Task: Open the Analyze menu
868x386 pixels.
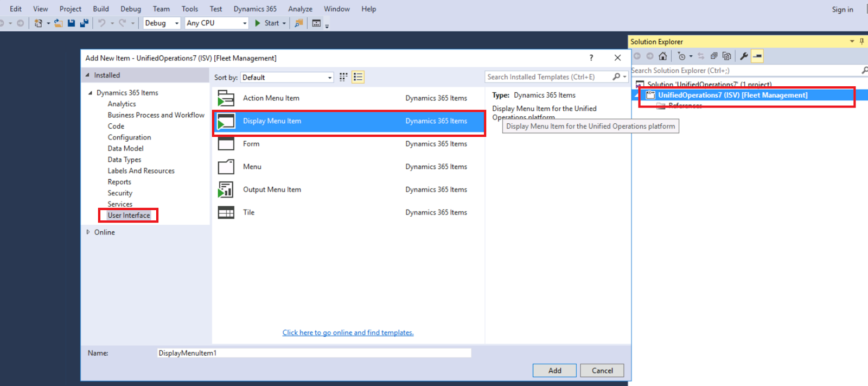Action: (x=300, y=9)
